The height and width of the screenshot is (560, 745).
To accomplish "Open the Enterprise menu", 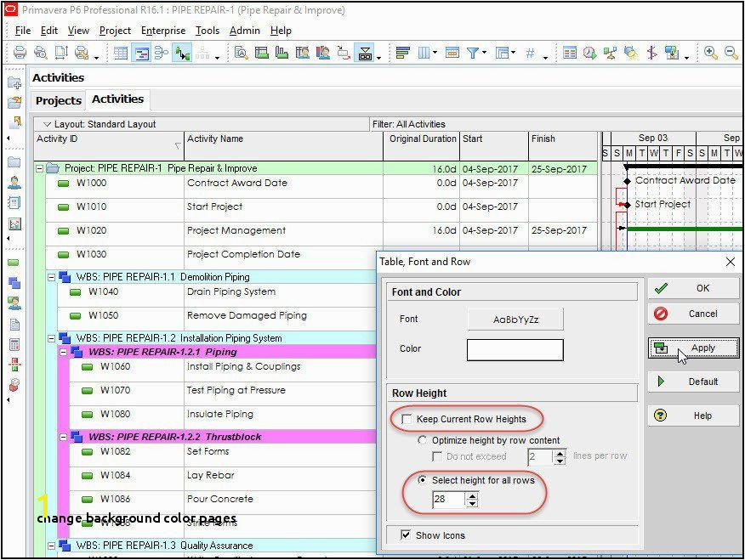I will click(x=163, y=30).
